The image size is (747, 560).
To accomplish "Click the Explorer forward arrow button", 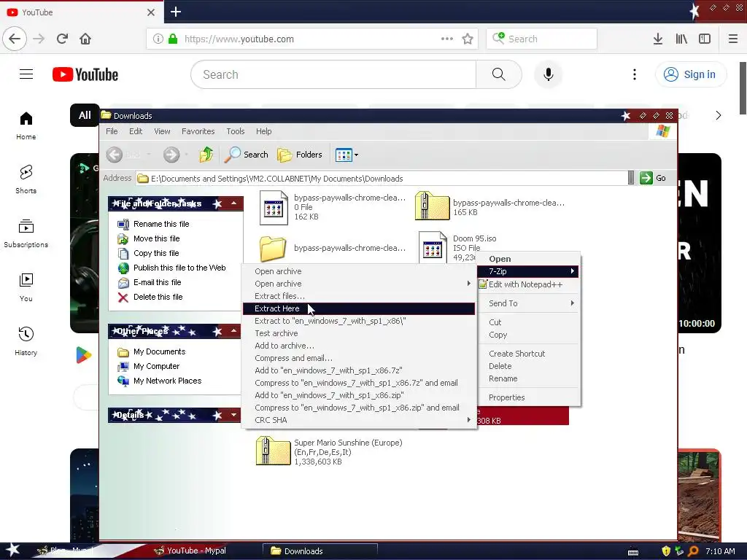I will [x=171, y=155].
